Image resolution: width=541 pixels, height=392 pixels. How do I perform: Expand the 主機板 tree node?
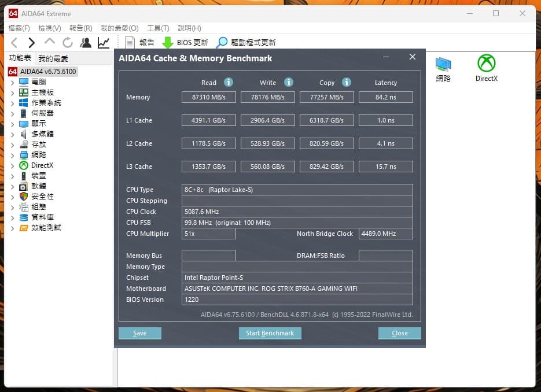coord(12,93)
